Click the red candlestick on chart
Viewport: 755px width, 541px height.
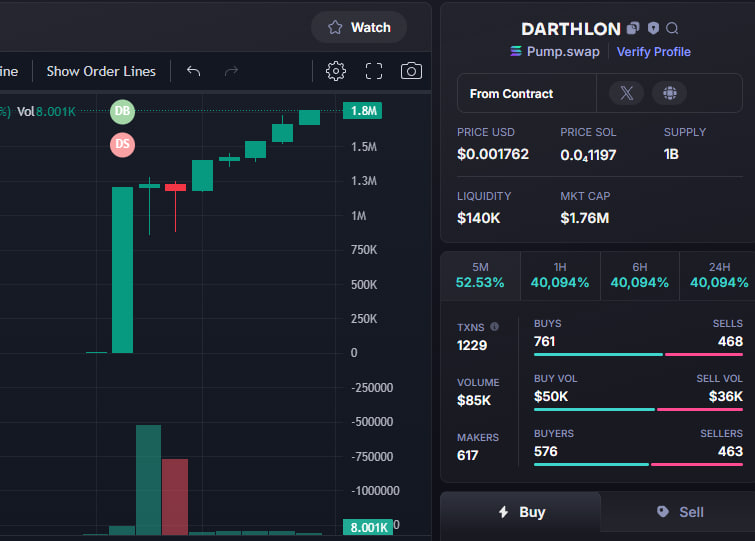tap(175, 187)
